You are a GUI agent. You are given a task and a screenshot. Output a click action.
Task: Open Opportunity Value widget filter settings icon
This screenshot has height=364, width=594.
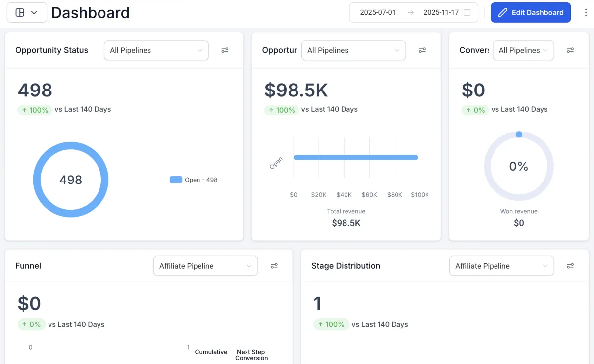pyautogui.click(x=422, y=50)
